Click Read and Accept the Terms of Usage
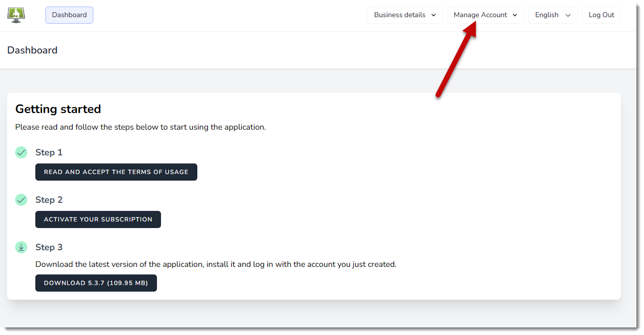644x335 pixels. [116, 172]
